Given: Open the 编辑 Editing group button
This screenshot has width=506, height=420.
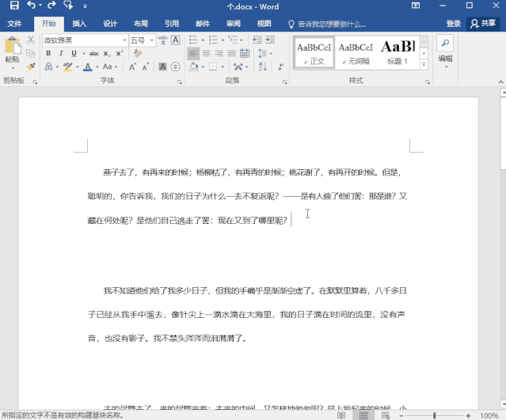Looking at the screenshot, I should 445,61.
